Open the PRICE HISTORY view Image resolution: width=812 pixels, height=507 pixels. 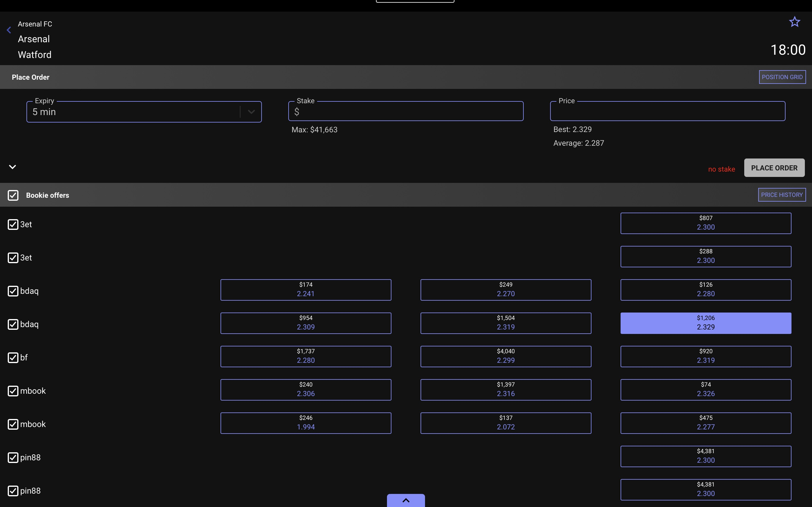(x=782, y=195)
